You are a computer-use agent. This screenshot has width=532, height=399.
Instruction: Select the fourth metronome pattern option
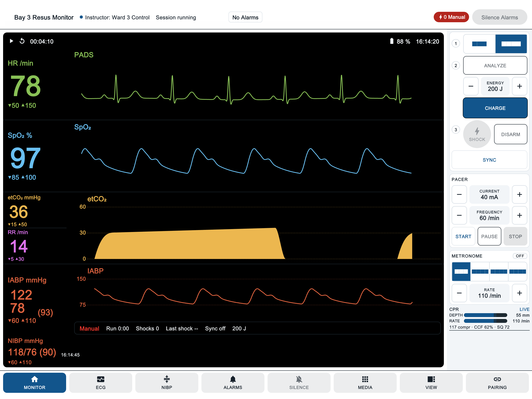pos(518,272)
